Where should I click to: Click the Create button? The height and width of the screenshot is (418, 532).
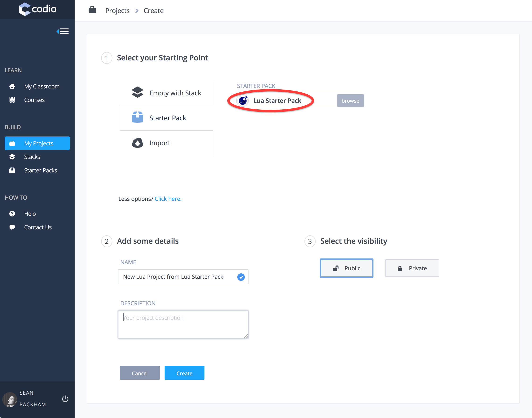[184, 373]
